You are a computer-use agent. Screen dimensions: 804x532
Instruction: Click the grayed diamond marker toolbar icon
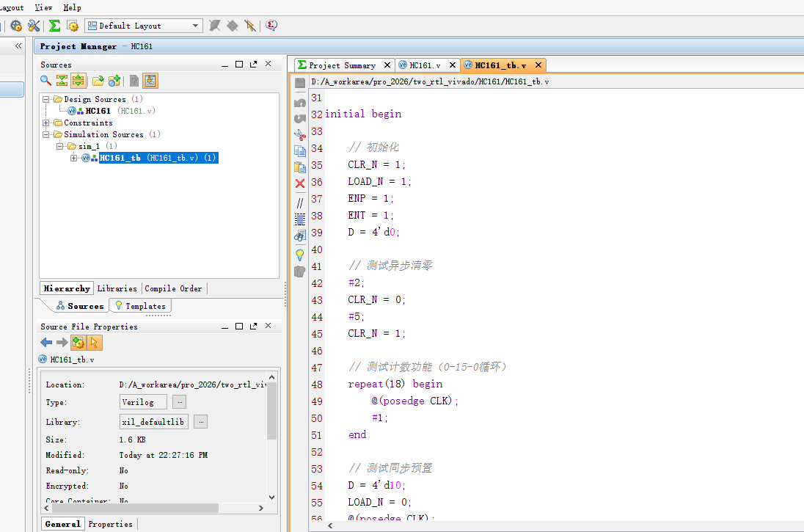tap(233, 26)
